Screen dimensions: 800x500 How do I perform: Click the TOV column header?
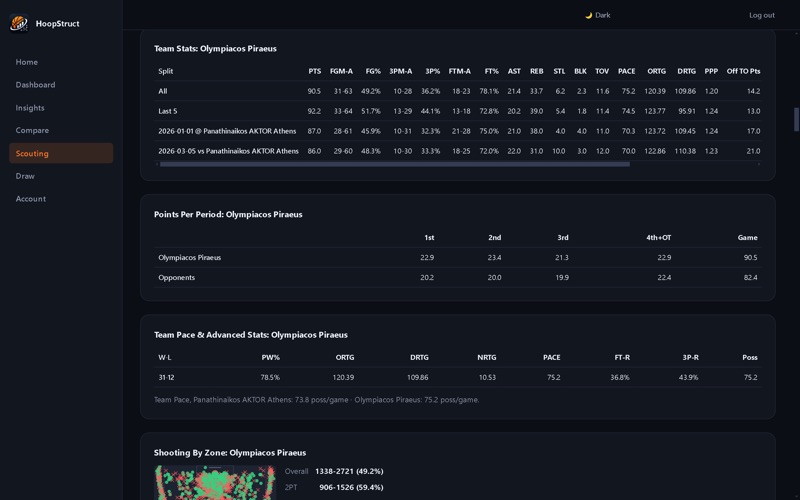point(602,71)
